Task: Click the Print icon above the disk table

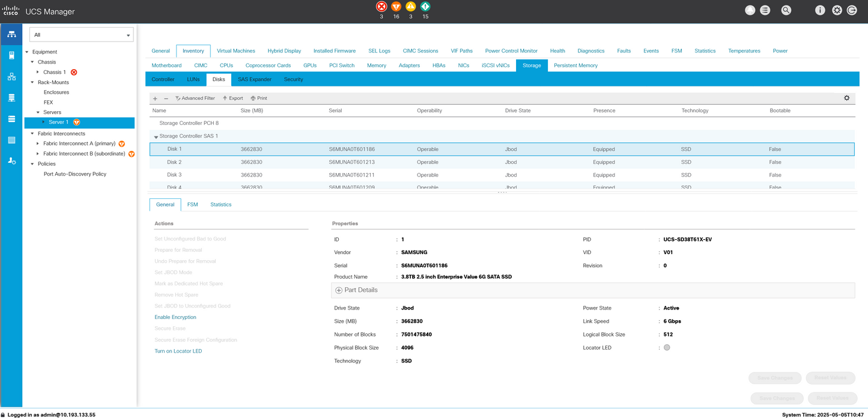Action: pos(258,98)
